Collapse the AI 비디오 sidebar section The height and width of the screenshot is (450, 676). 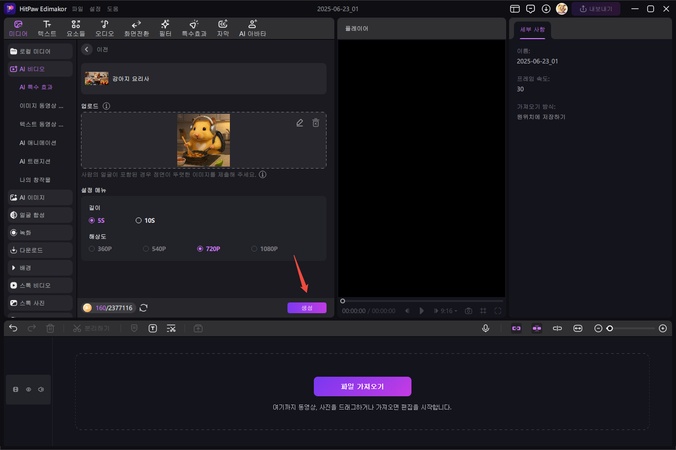click(x=40, y=69)
